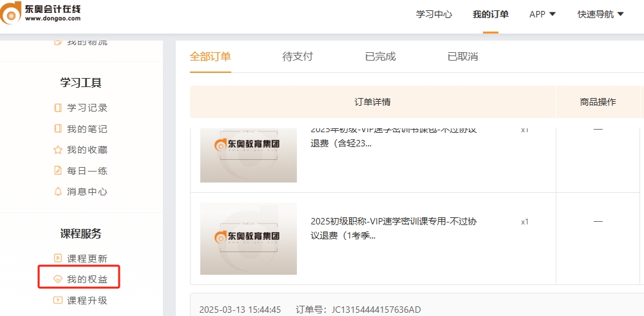The height and width of the screenshot is (316, 644).
Task: Click the 消息中心 bell icon
Action: [x=58, y=192]
